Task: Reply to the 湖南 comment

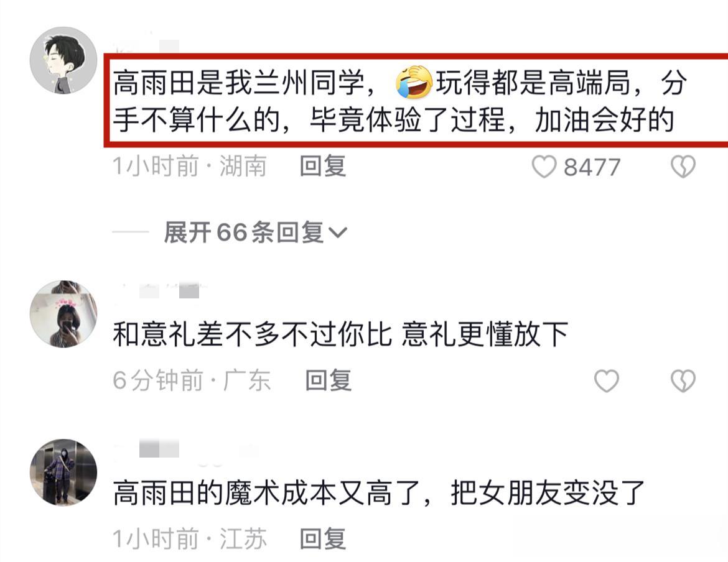Action: coord(323,167)
